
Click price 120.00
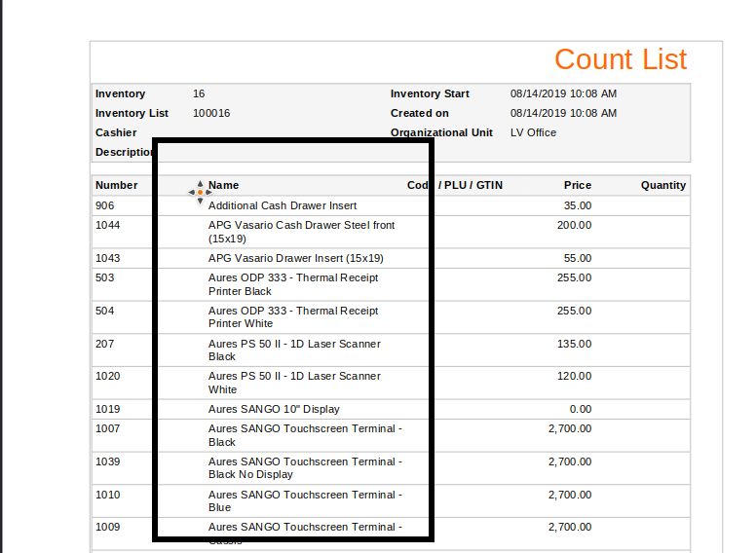(x=574, y=376)
